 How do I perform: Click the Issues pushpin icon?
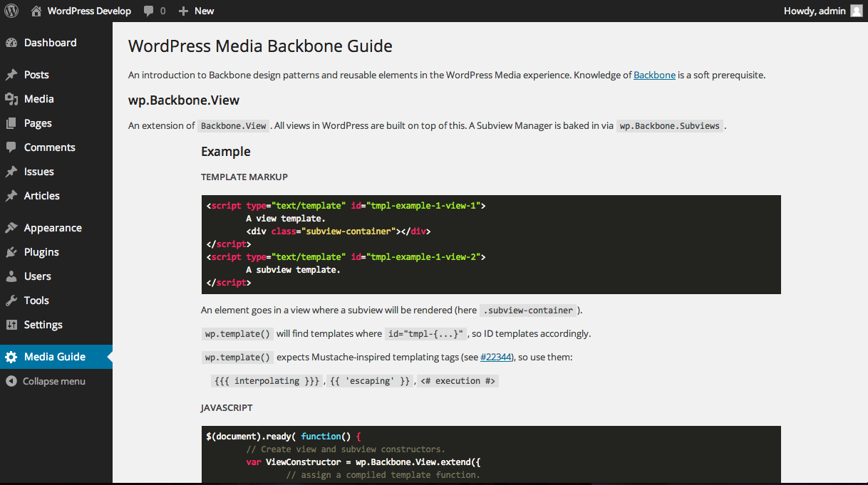pyautogui.click(x=11, y=172)
